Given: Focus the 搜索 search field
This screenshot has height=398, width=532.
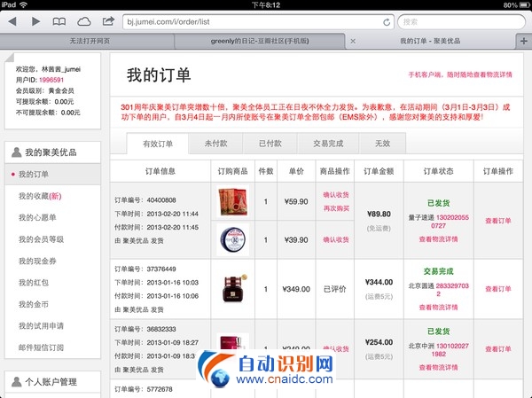Looking at the screenshot, I should pyautogui.click(x=461, y=22).
